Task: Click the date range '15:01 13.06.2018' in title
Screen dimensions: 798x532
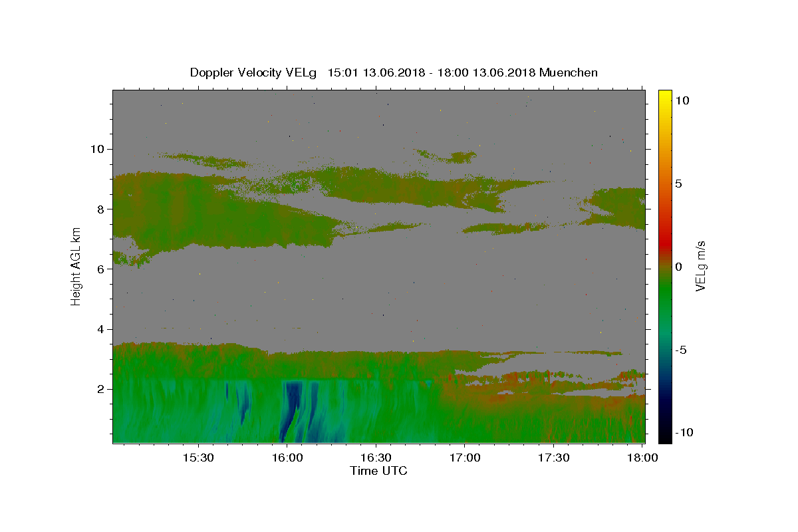Action: (x=378, y=72)
